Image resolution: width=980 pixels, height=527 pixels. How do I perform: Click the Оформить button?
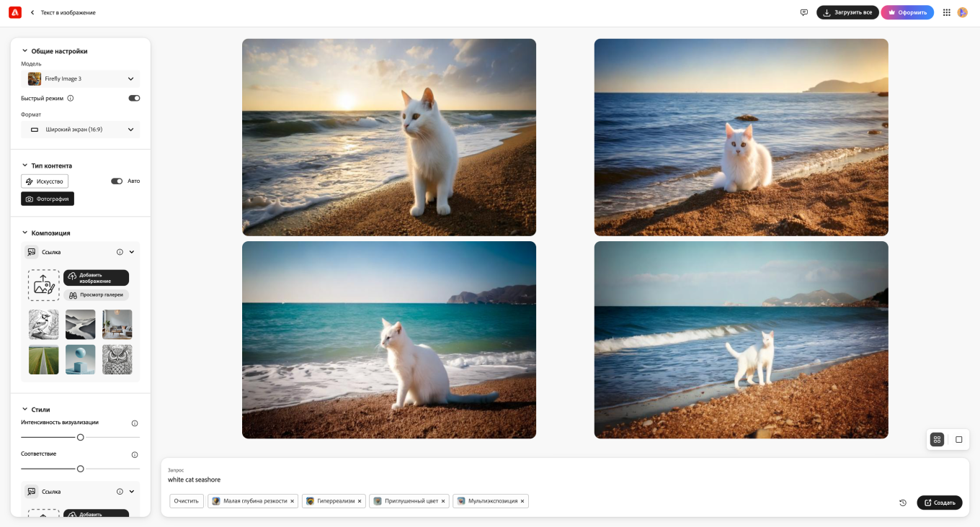(907, 12)
